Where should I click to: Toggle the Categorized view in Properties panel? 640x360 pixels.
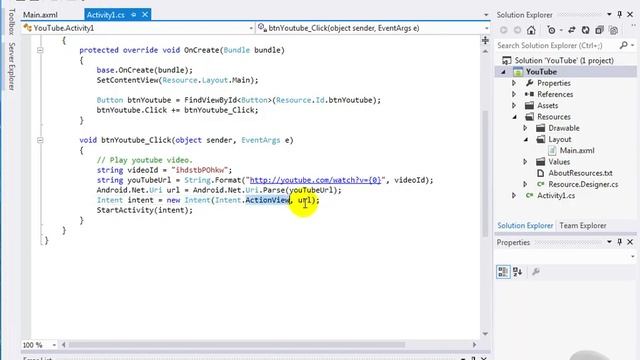coord(503,271)
